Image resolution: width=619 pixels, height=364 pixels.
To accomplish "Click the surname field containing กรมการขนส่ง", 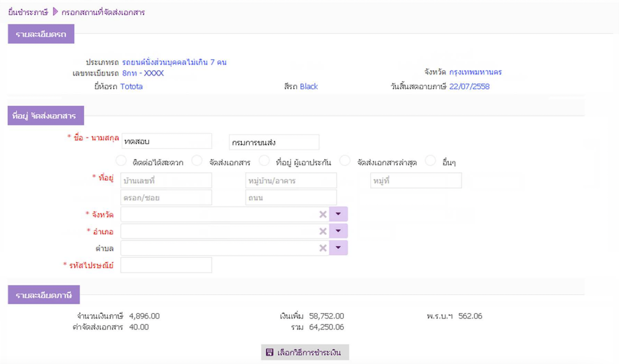I will tap(274, 143).
